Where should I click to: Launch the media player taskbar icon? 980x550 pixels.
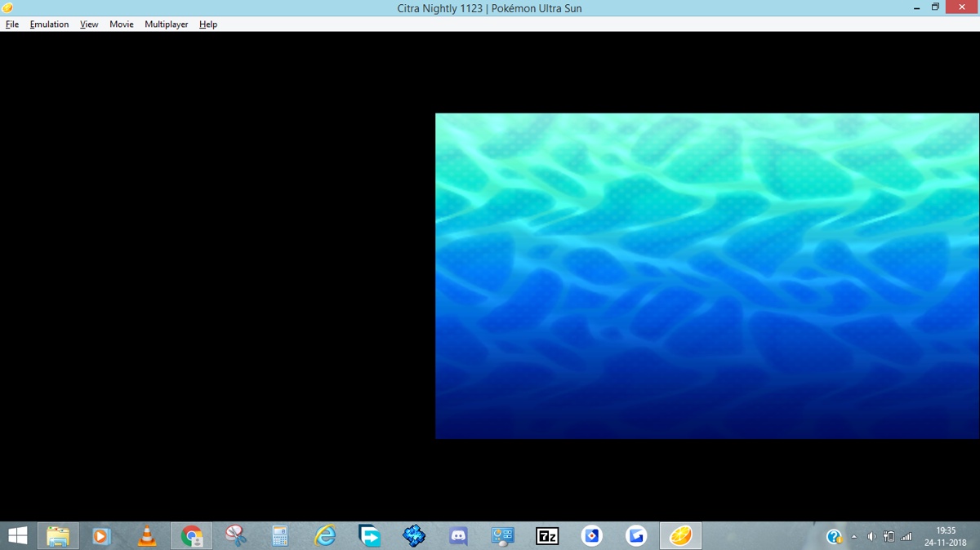(101, 536)
